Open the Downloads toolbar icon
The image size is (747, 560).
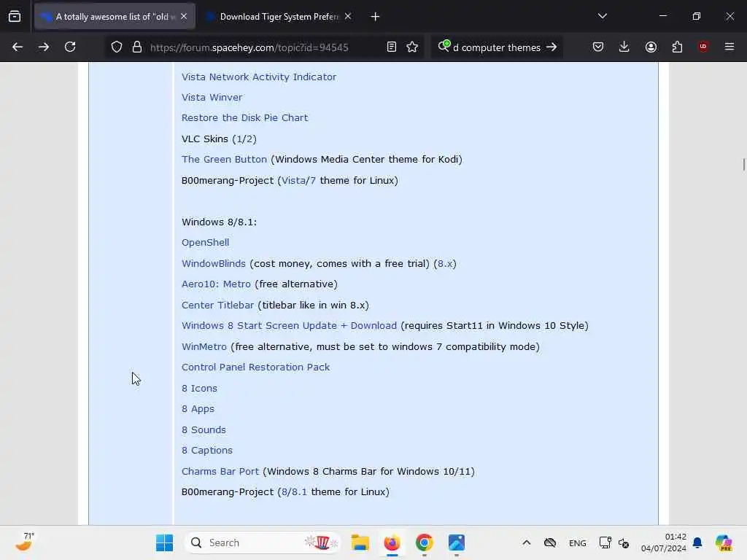click(624, 47)
